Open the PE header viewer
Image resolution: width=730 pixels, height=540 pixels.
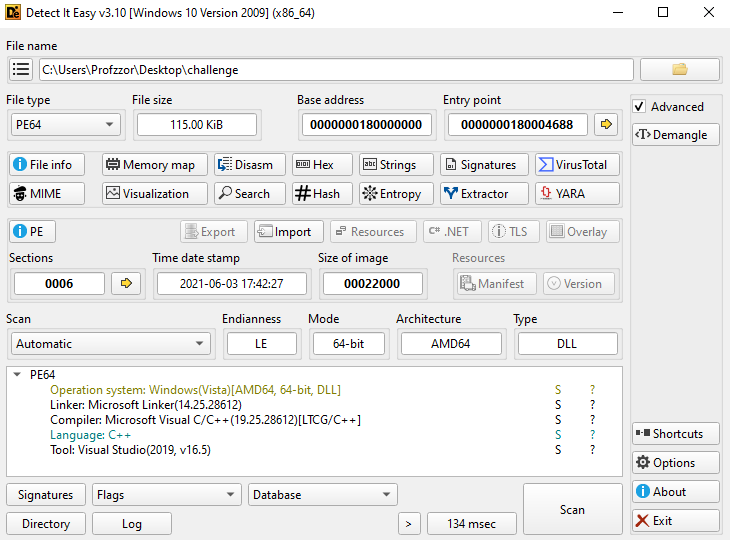click(x=32, y=232)
